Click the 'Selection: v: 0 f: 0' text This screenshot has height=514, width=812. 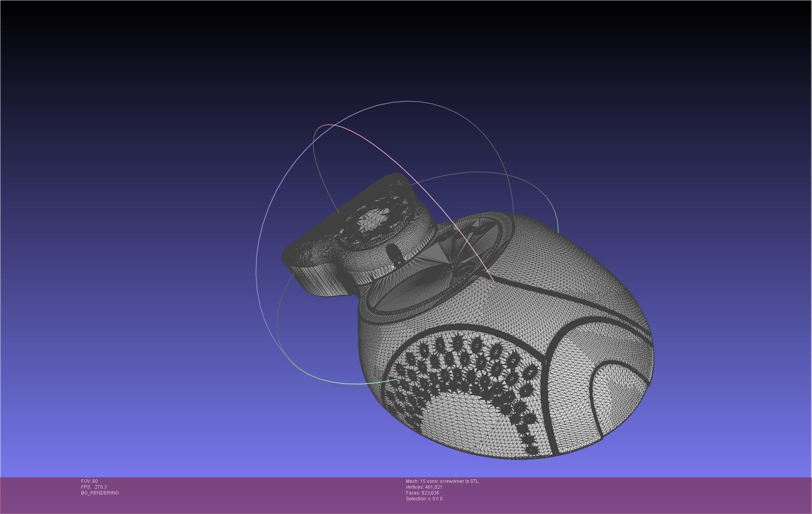424,499
